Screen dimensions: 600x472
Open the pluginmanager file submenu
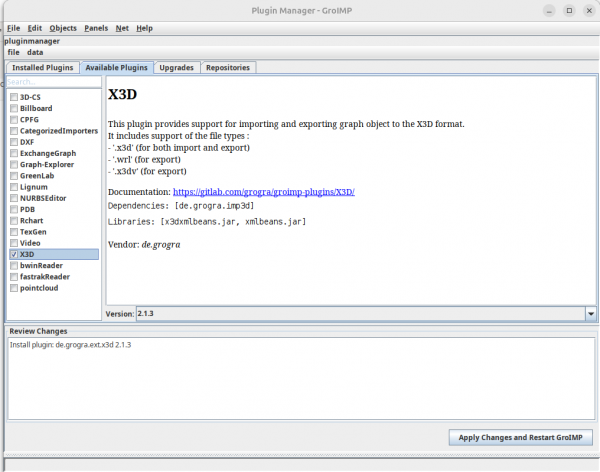(x=13, y=52)
